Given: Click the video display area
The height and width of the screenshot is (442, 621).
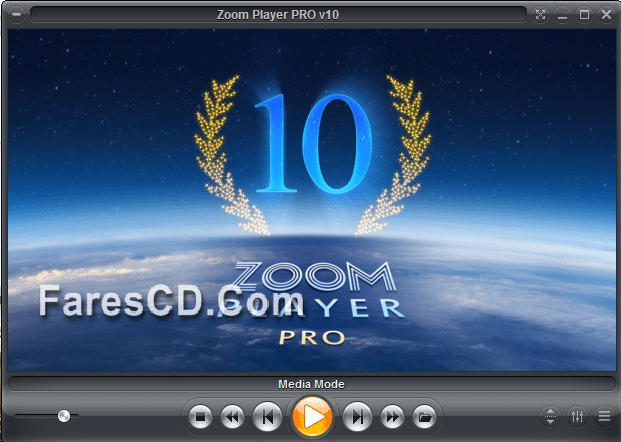Looking at the screenshot, I should 310,200.
